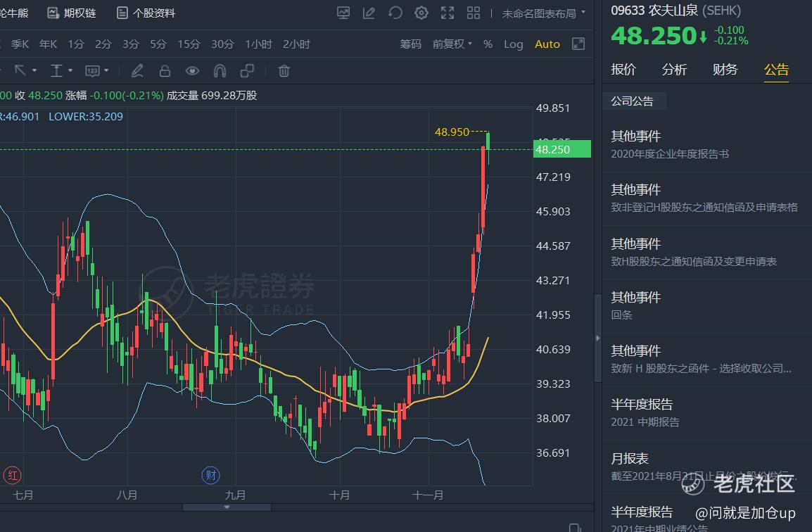
Task: Click the blue 财 earnings marker
Action: tap(211, 475)
